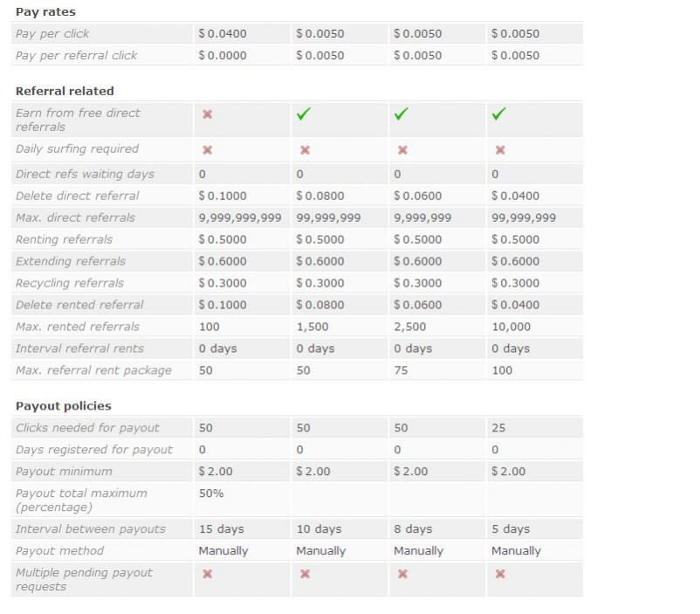Click the 75 max referral rent package value

coord(401,370)
